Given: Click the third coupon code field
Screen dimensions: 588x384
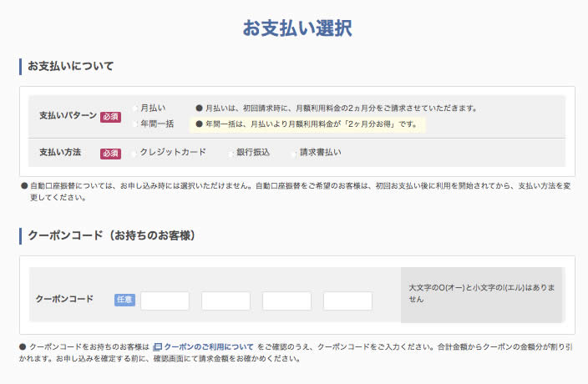Looking at the screenshot, I should (286, 301).
